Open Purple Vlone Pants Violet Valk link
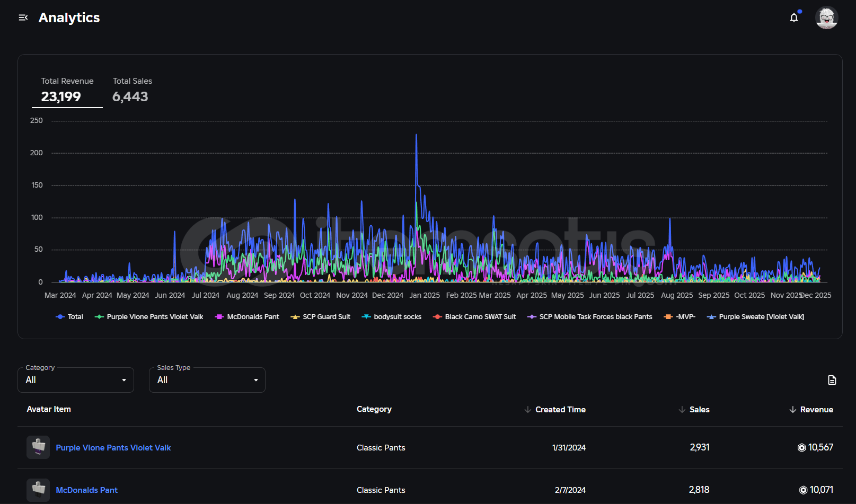 coord(113,448)
